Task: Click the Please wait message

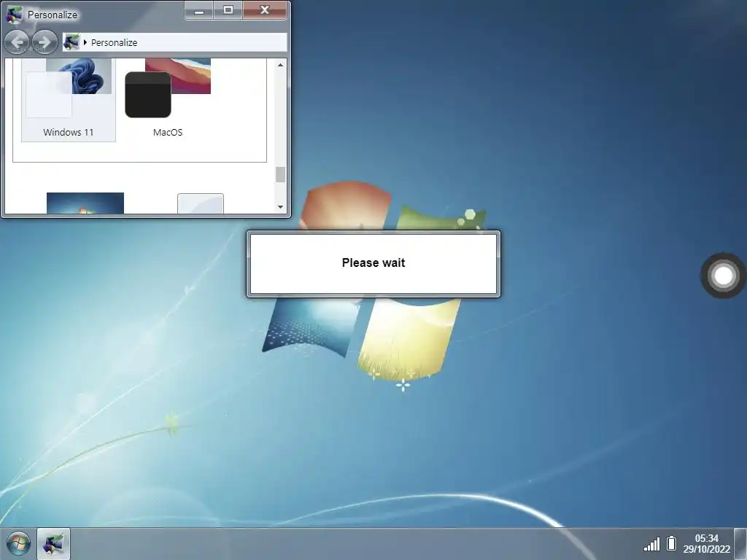Action: pyautogui.click(x=373, y=262)
